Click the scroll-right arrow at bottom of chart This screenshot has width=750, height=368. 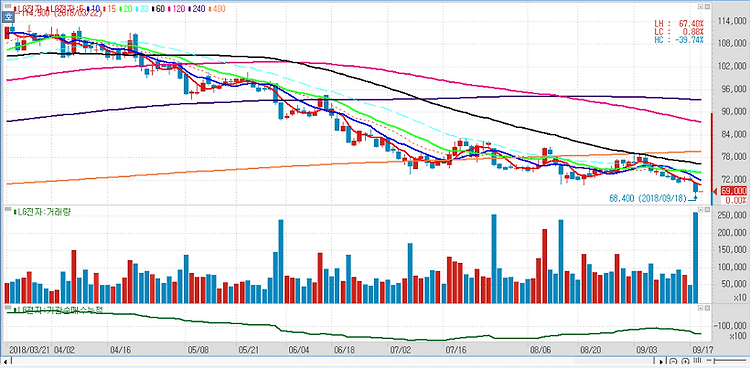pyautogui.click(x=661, y=362)
